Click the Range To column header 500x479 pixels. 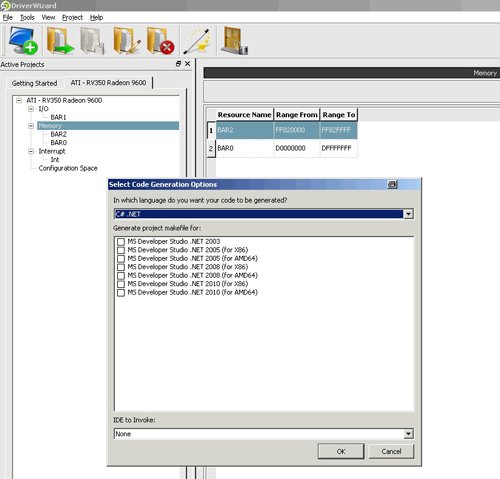(x=339, y=115)
